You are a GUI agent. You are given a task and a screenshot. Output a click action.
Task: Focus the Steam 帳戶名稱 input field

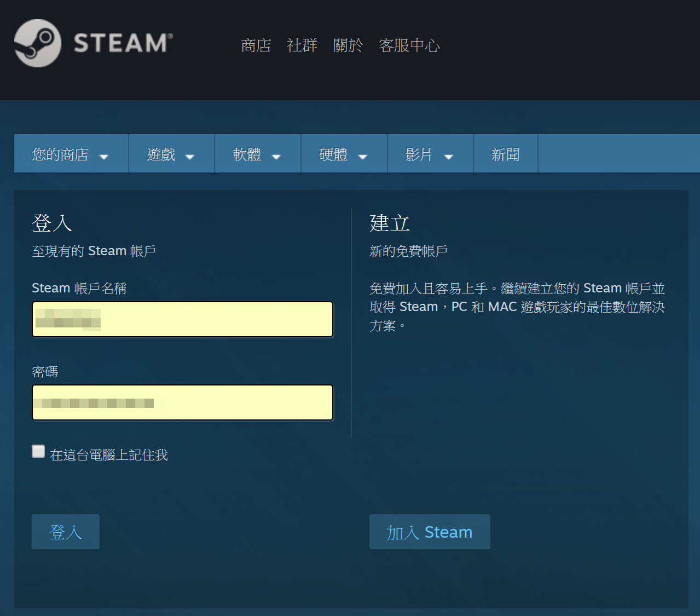[183, 319]
